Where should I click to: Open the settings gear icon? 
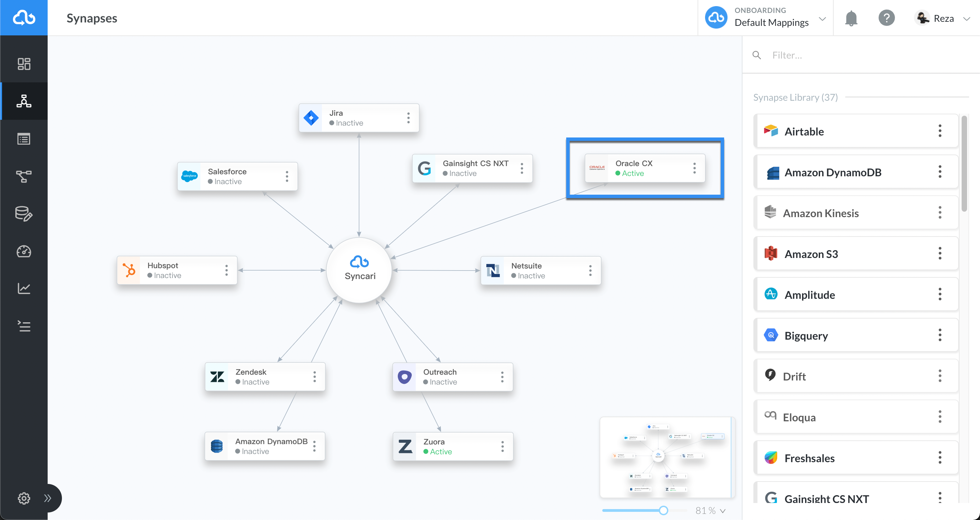tap(23, 498)
